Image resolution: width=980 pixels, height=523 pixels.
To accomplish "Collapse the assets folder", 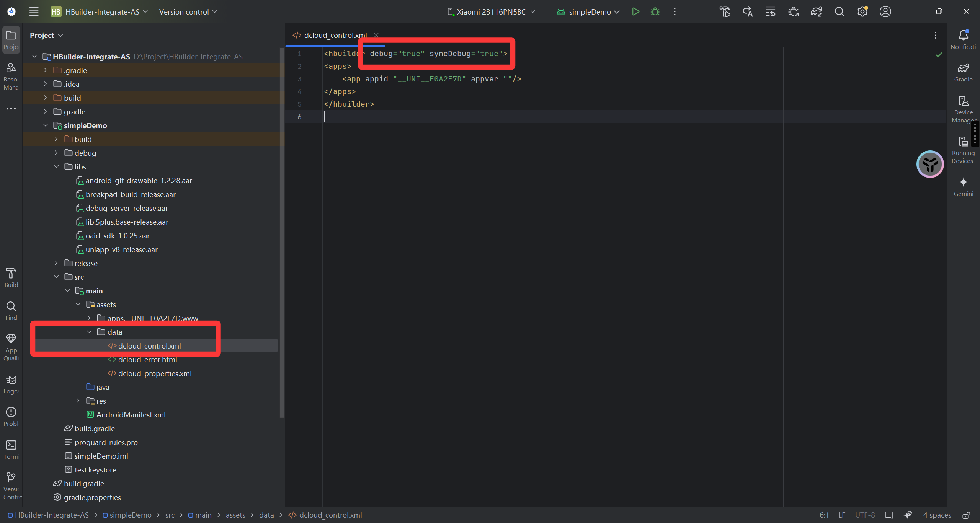I will point(78,304).
